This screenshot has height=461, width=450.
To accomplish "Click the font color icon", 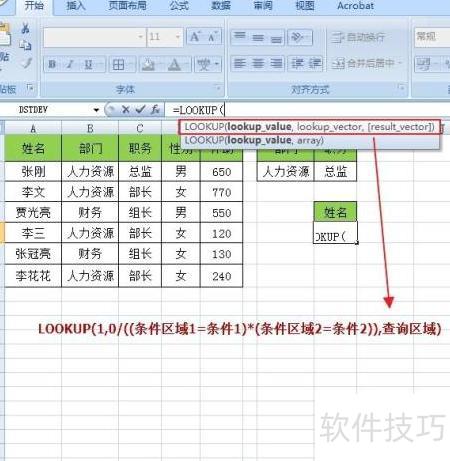I will pyautogui.click(x=174, y=64).
